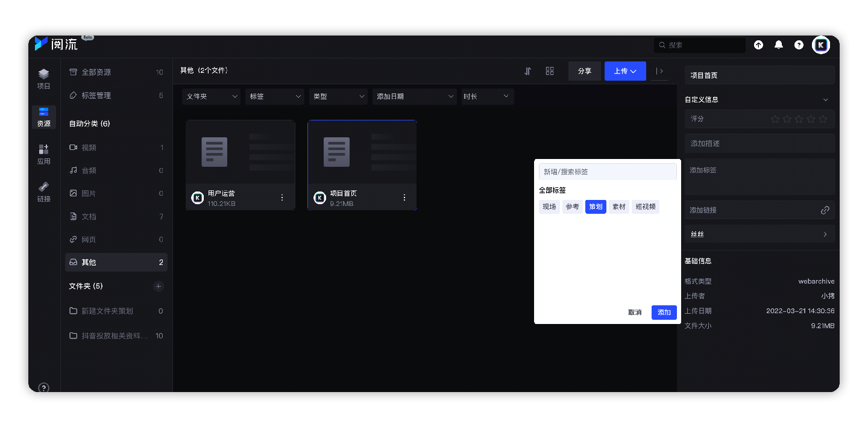This screenshot has width=868, height=436.
Task: Click the 添加链接 field
Action: tap(759, 210)
